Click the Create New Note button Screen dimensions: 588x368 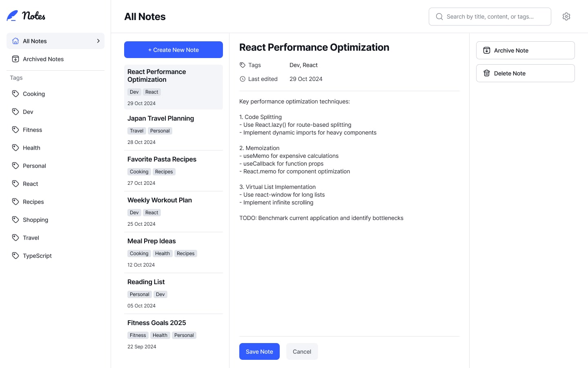[173, 49]
